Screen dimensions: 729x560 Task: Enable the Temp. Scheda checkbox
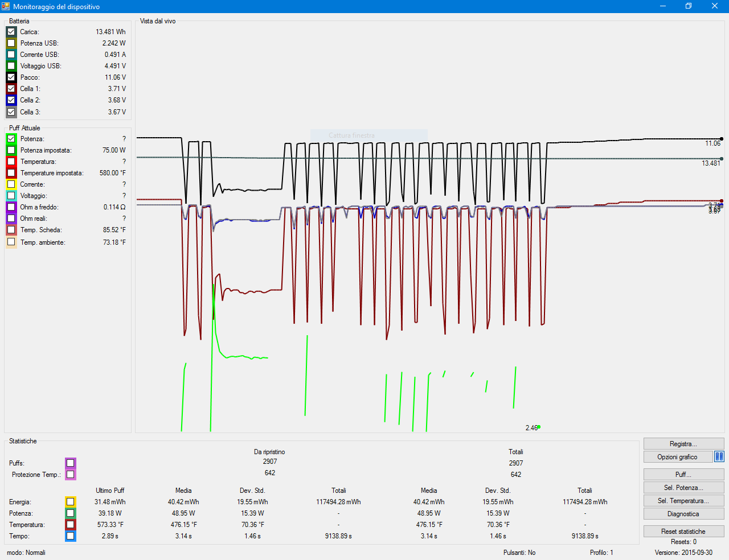(11, 230)
